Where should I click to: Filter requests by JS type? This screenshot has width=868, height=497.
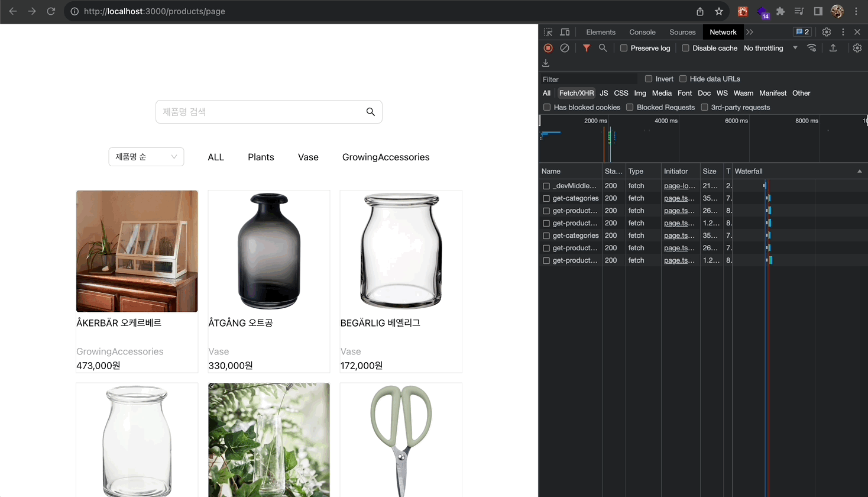604,93
